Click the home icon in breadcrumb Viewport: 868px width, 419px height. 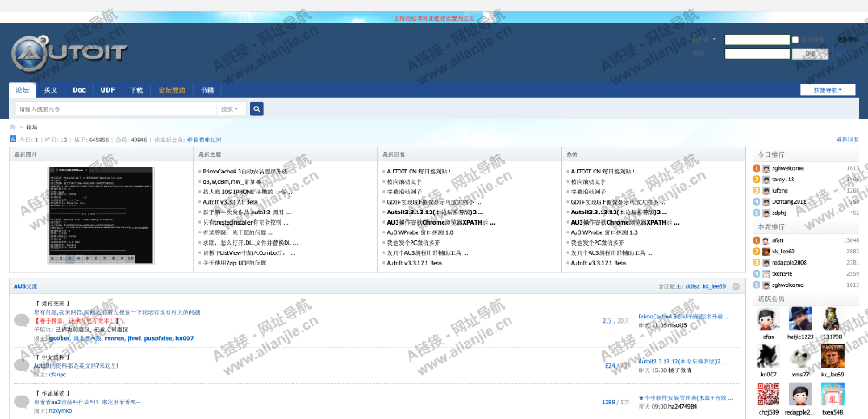pos(13,128)
